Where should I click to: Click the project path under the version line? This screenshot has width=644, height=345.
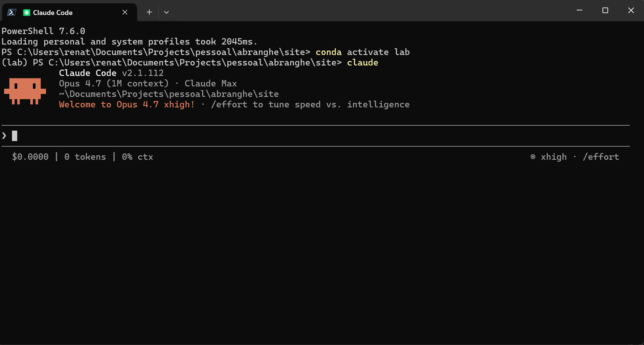pos(168,94)
